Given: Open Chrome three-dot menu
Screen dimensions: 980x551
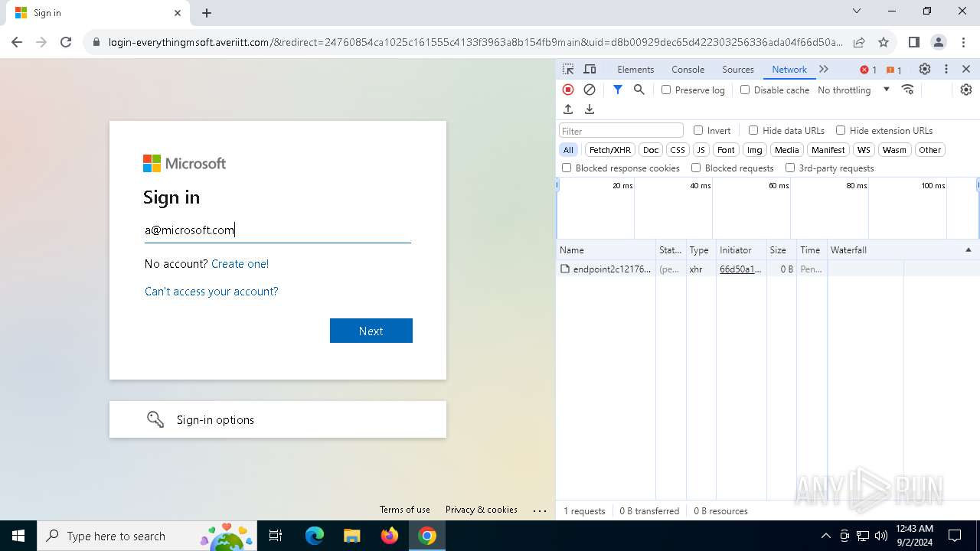Looking at the screenshot, I should click(x=962, y=42).
